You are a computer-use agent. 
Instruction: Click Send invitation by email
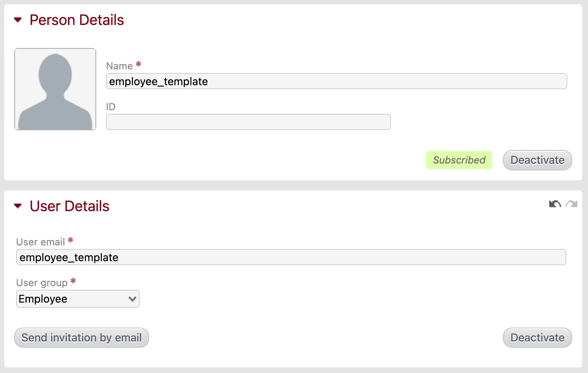(81, 337)
